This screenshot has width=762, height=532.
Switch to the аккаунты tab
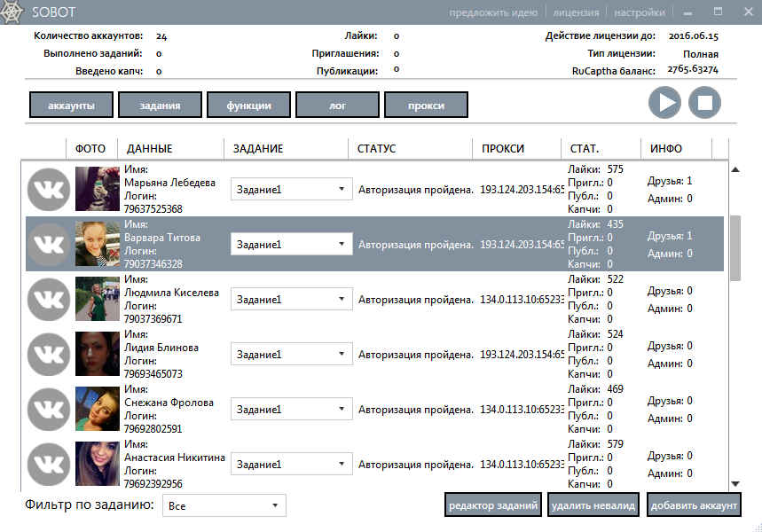[71, 106]
